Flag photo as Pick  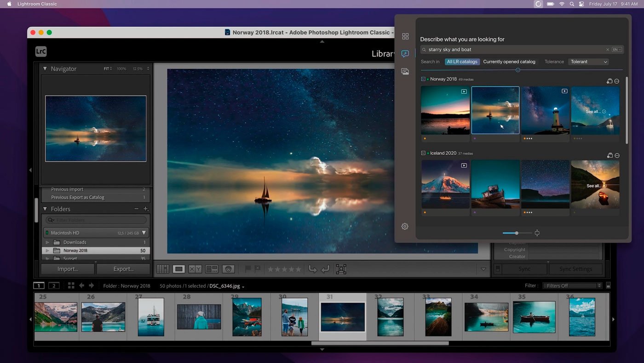248,269
